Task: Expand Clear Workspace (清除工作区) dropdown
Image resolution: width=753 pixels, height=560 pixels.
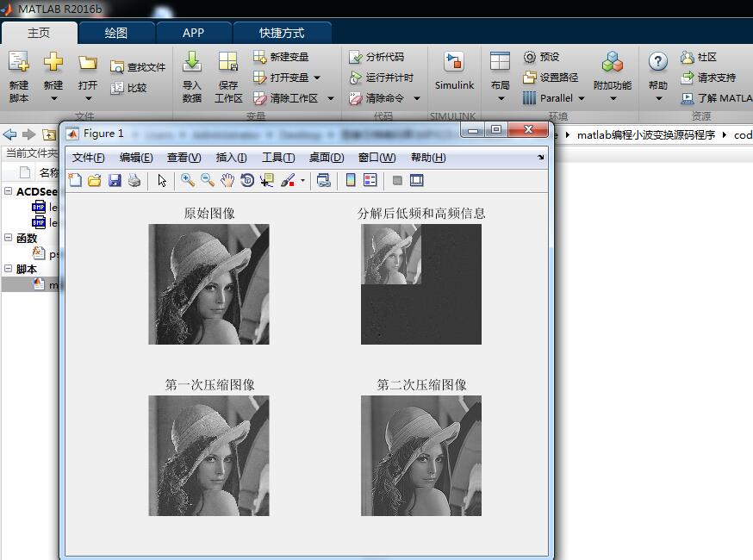Action: [331, 98]
